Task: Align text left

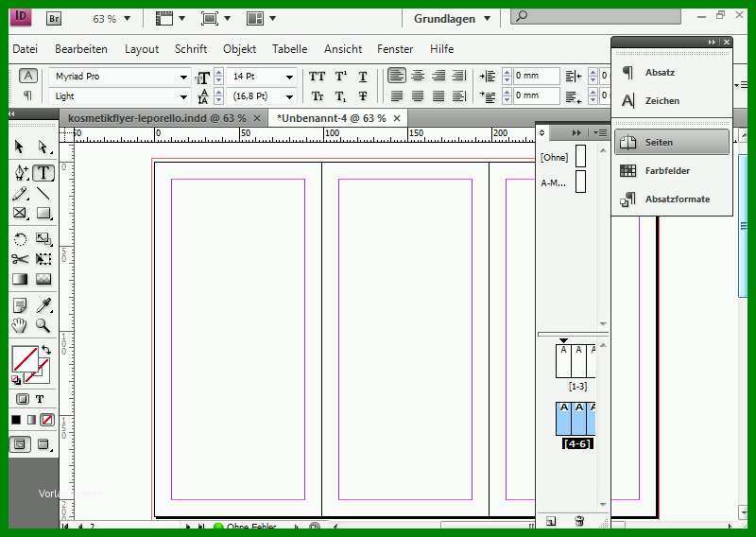Action: coord(396,76)
